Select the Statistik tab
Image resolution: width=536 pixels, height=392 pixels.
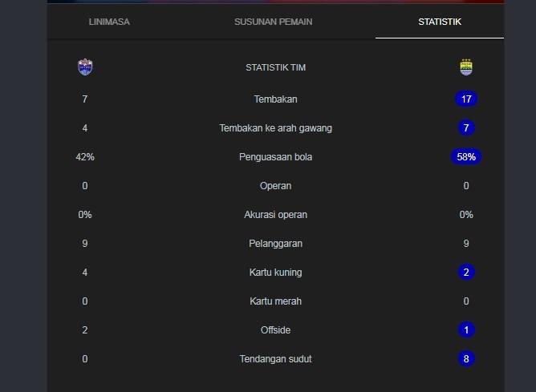point(440,22)
